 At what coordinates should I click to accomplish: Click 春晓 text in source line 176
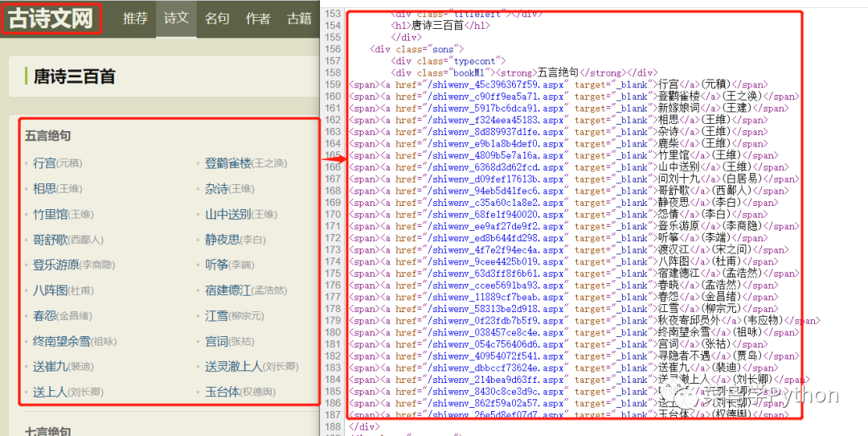pyautogui.click(x=668, y=286)
